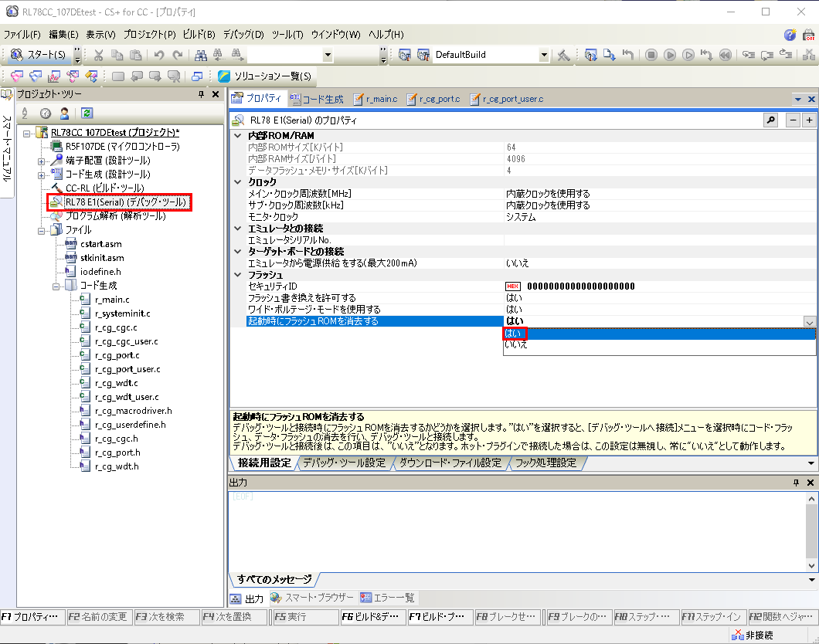Click the help icon in menu bar corner
The image size is (819, 644).
[x=790, y=35]
